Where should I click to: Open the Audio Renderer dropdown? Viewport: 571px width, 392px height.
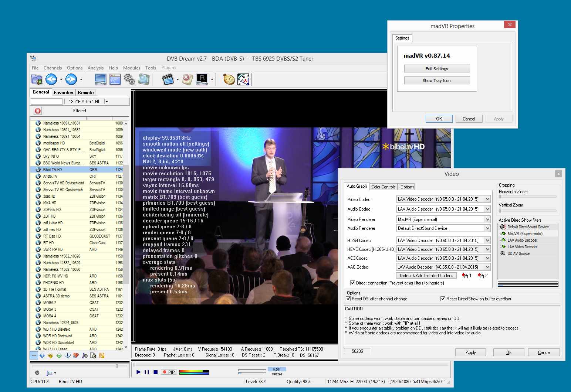click(443, 228)
